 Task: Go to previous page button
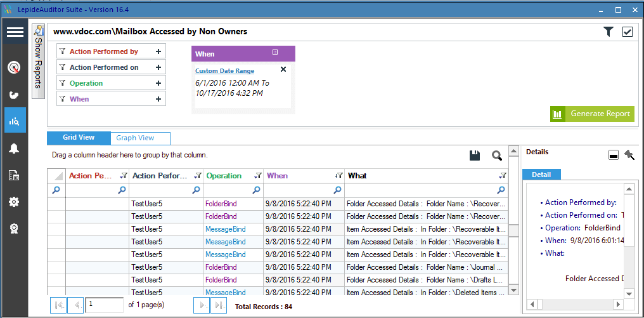click(x=75, y=305)
